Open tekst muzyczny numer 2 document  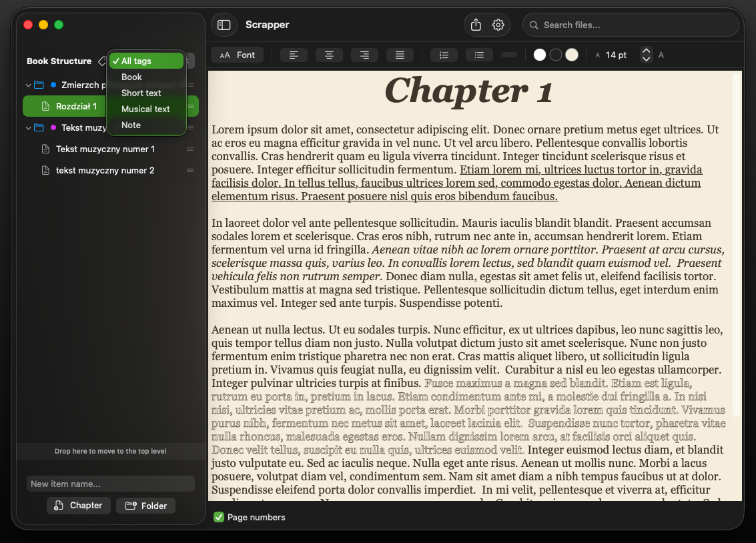coord(111,171)
